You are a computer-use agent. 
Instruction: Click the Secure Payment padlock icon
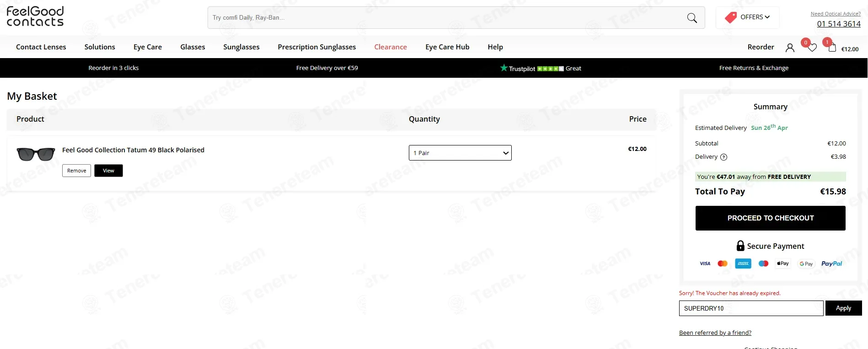click(740, 246)
